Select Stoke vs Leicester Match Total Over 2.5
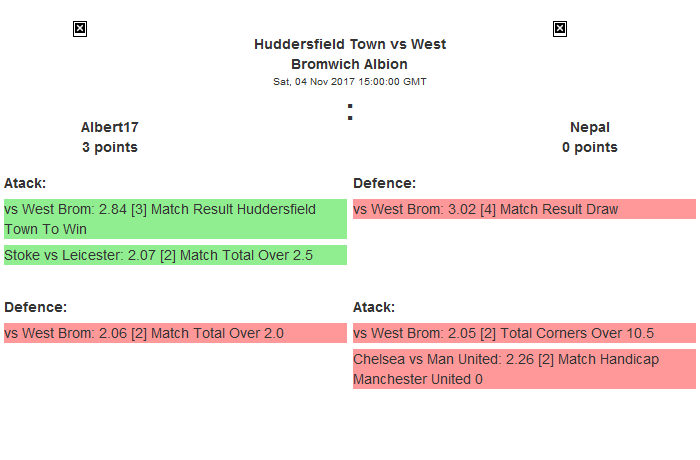Screen dimensions: 700x460 pos(175,255)
